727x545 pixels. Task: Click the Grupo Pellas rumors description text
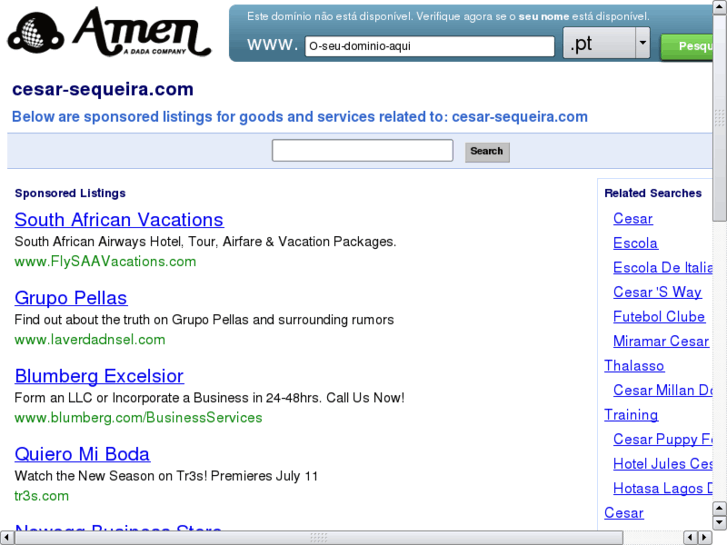coord(204,320)
